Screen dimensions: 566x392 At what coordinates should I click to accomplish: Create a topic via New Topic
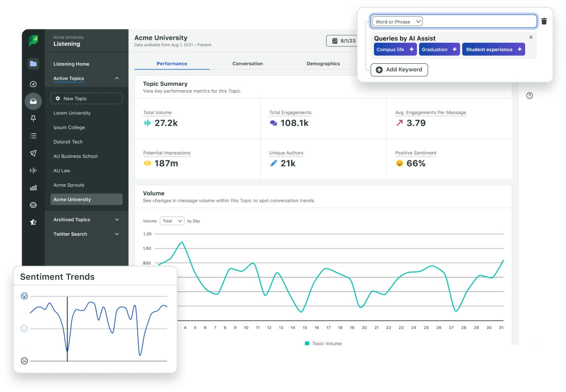[x=86, y=98]
